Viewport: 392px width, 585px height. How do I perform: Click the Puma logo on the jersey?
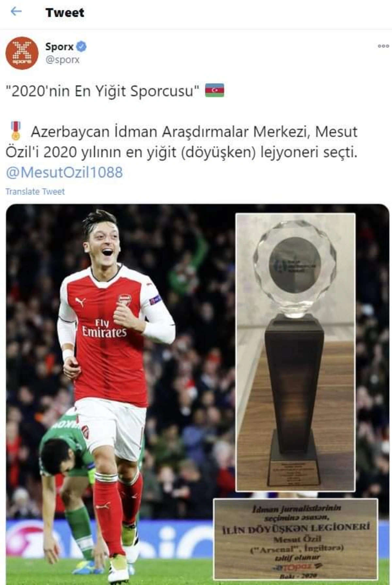click(80, 302)
